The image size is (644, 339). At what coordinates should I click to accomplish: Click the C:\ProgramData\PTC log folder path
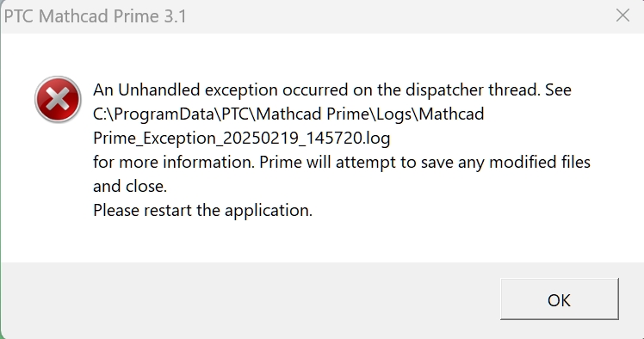tap(288, 114)
